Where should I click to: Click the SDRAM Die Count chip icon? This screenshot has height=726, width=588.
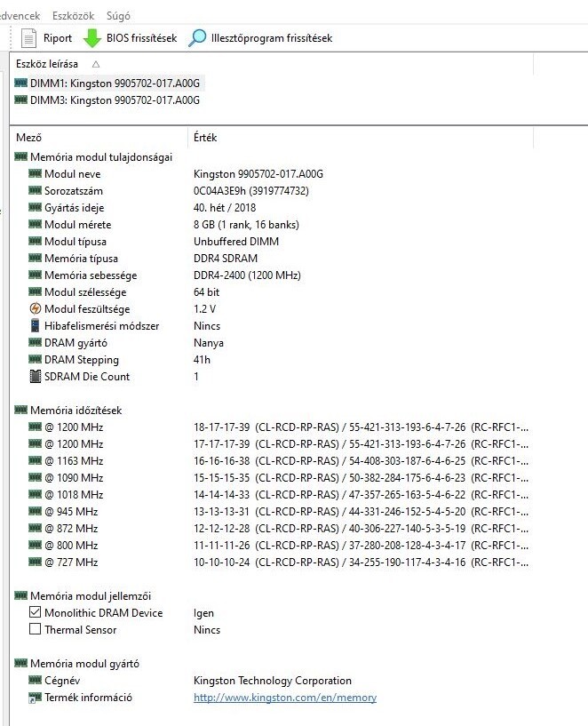[x=36, y=377]
